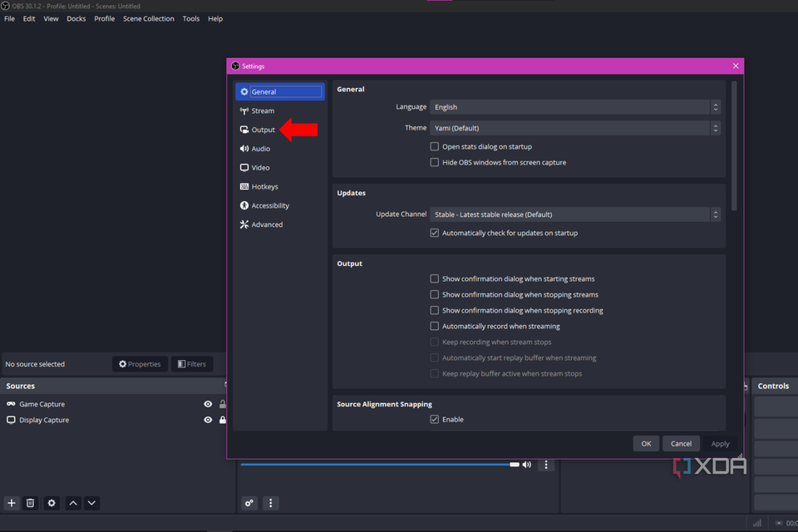Click the connection signal status icon

(757, 523)
